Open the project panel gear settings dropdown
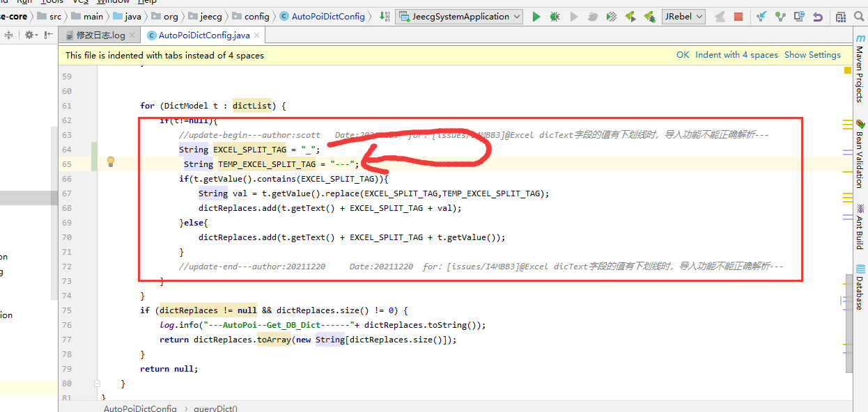Viewport: 868px width, 412px height. tap(31, 35)
